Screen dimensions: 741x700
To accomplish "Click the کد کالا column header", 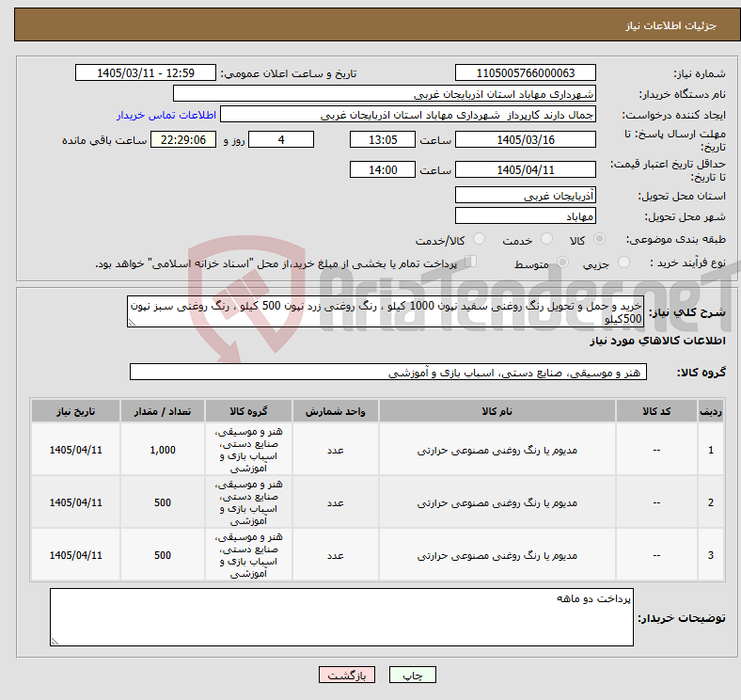I will click(656, 411).
